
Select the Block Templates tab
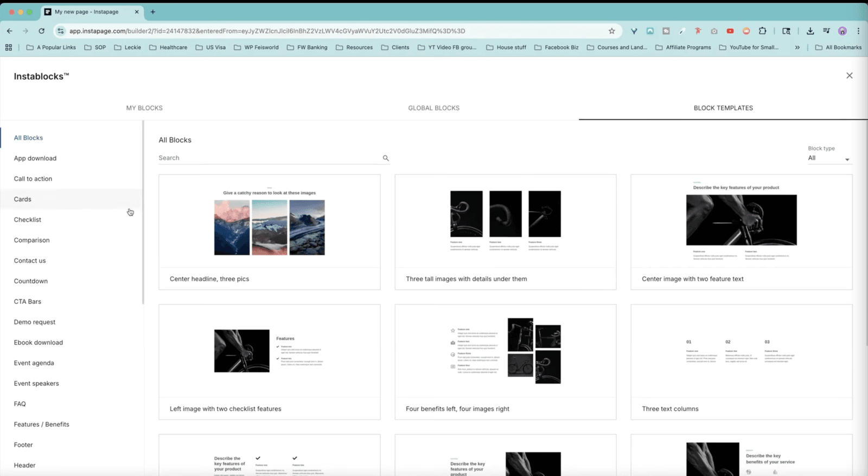(x=723, y=108)
